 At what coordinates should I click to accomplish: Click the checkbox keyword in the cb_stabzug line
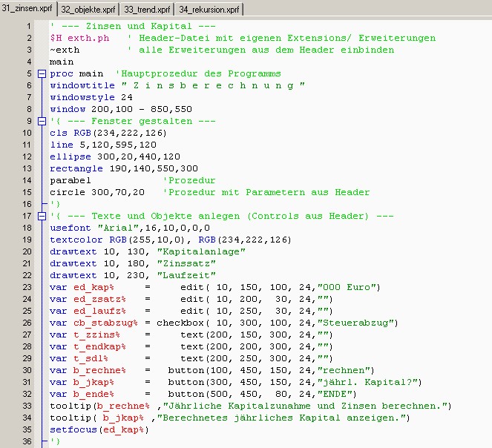(x=182, y=323)
